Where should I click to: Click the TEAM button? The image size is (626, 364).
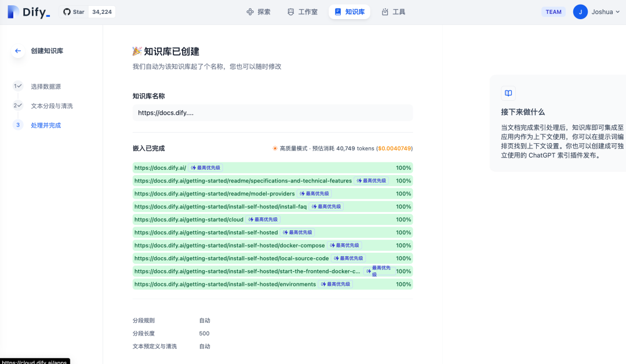click(x=553, y=11)
